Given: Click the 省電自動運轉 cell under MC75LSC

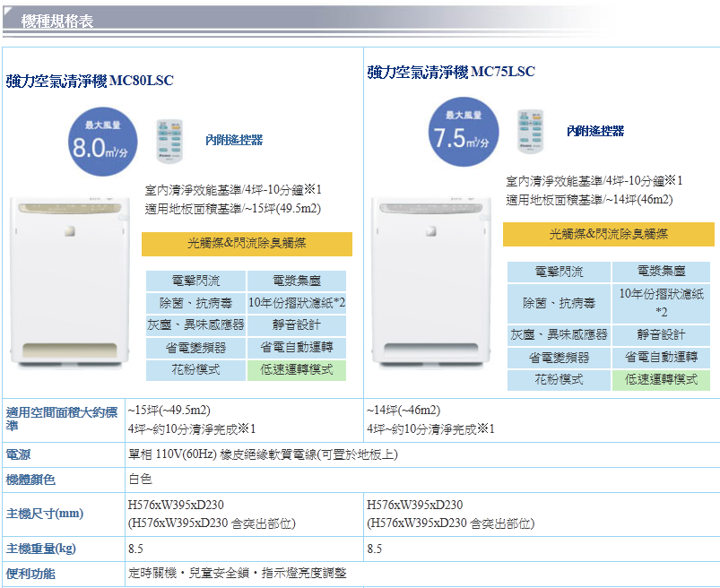Looking at the screenshot, I should (660, 357).
